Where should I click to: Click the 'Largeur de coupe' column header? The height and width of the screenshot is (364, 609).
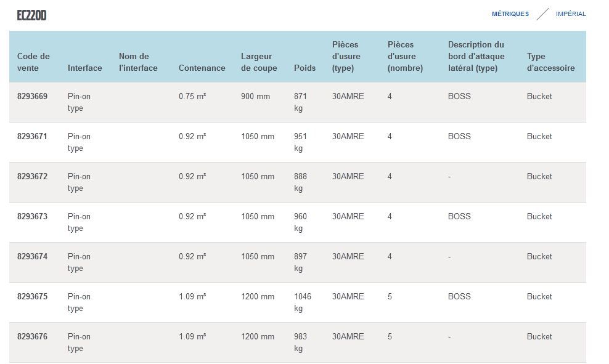[259, 62]
